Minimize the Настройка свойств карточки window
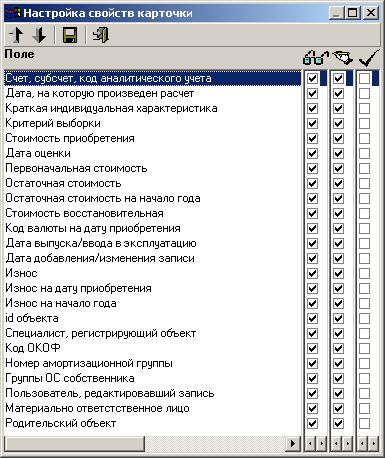 tap(337, 13)
